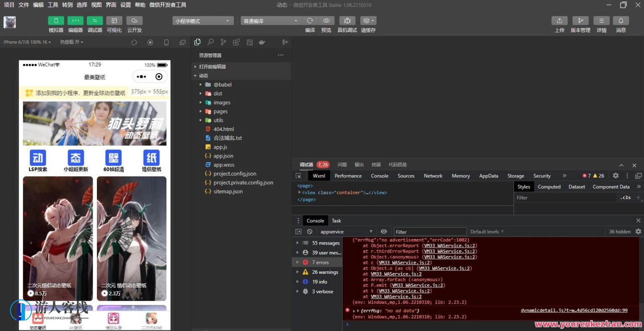This screenshot has width=644, height=331.
Task: Expand the view container node in Wxml
Action: pyautogui.click(x=300, y=192)
